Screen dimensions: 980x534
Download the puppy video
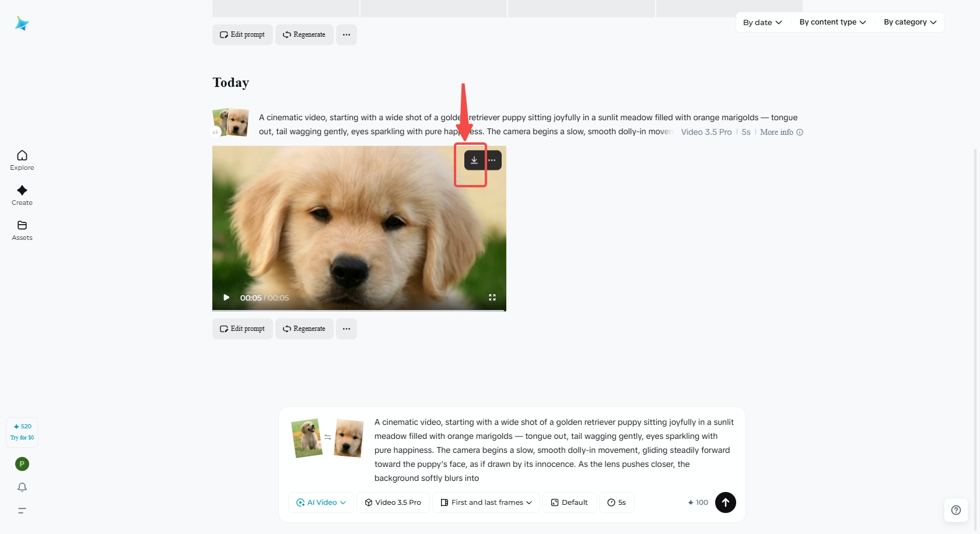[474, 160]
